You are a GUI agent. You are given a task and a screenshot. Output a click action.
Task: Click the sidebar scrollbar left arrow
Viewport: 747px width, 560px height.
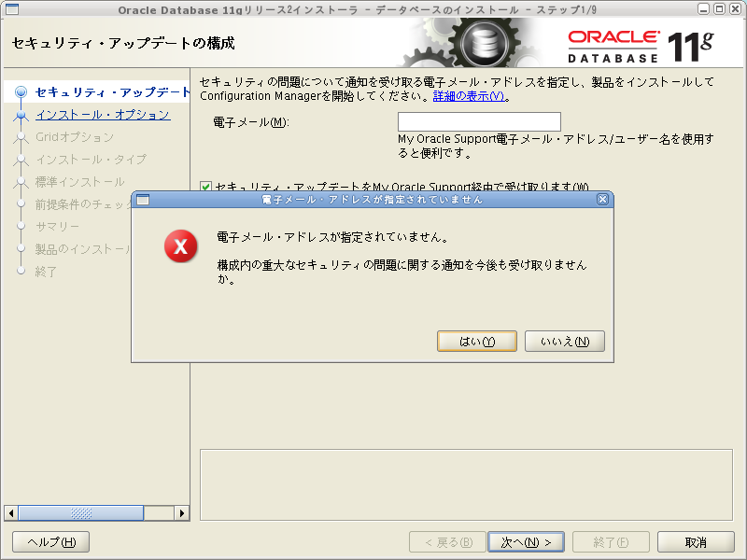pos(11,512)
